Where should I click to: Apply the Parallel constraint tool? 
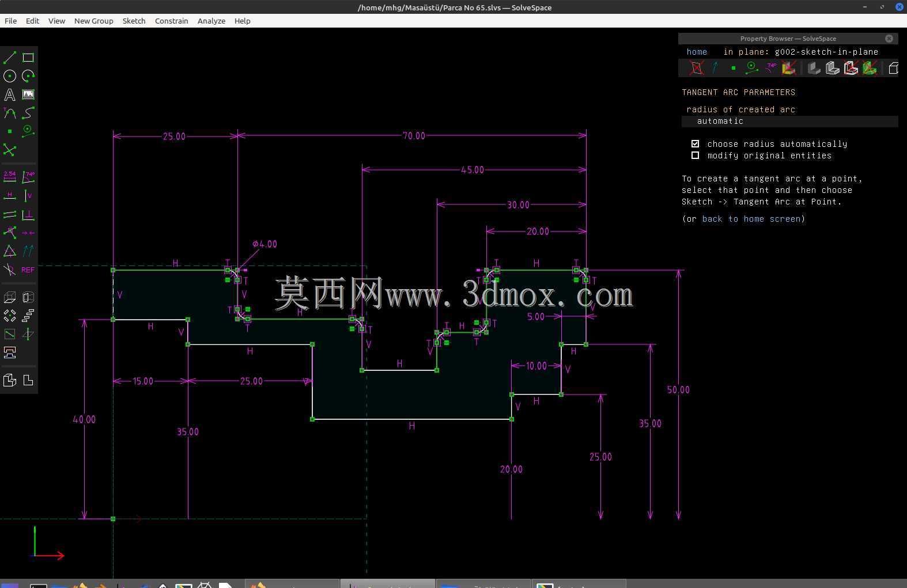pyautogui.click(x=10, y=215)
